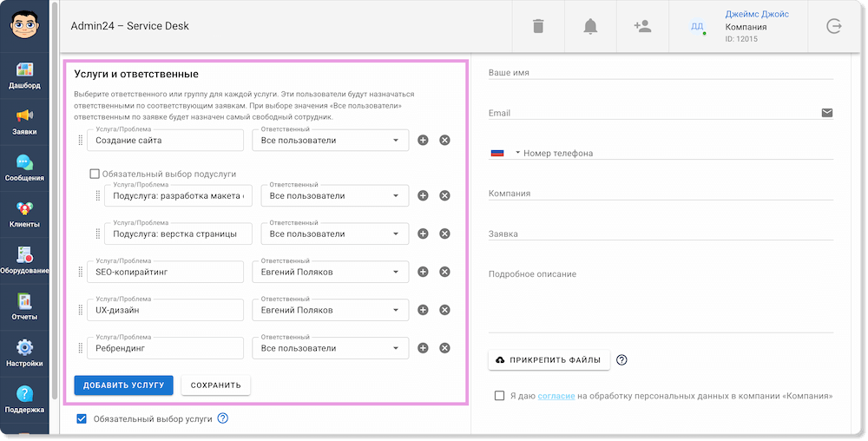868x441 pixels.
Task: Open Ответственный dropdown for UX-дизайн
Action: coord(330,310)
